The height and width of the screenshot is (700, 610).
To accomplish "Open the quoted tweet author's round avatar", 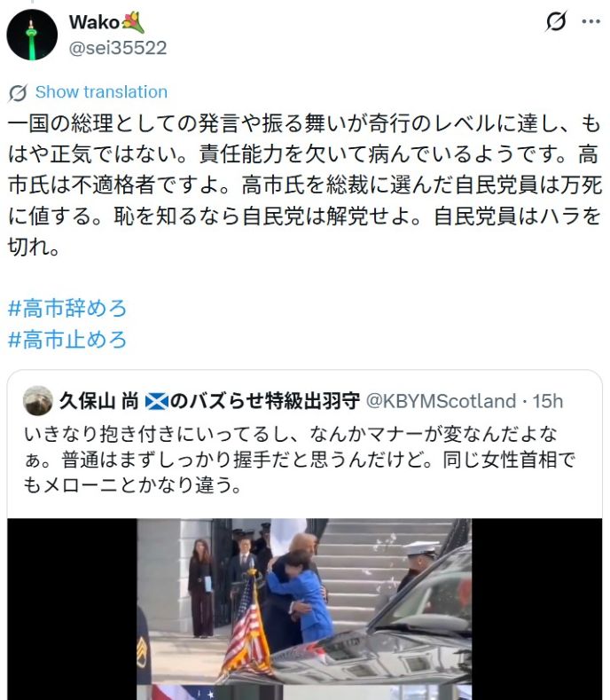I will pos(38,400).
